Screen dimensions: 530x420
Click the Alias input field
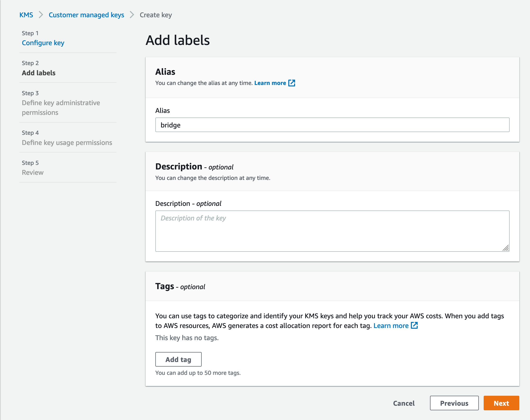pyautogui.click(x=332, y=125)
